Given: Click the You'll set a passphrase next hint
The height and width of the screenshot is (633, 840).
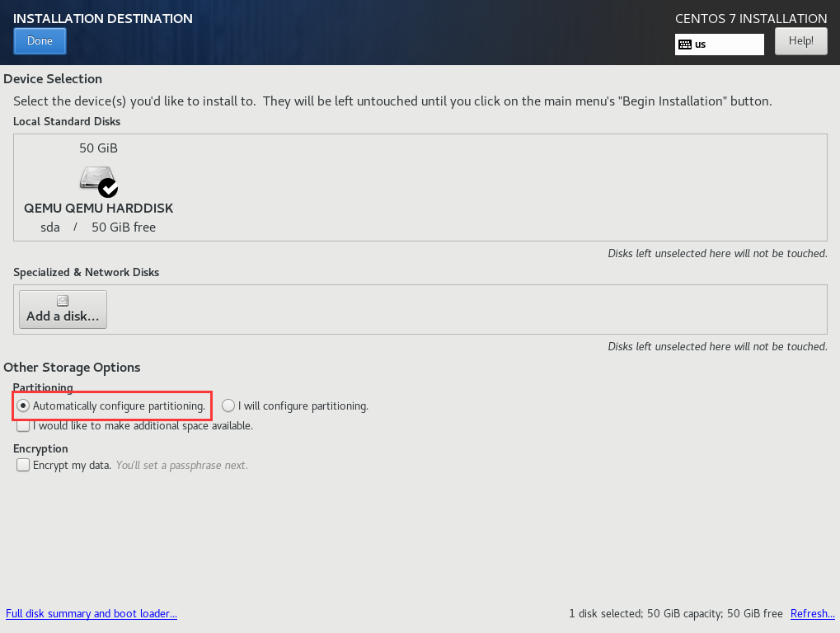Looking at the screenshot, I should [x=181, y=466].
